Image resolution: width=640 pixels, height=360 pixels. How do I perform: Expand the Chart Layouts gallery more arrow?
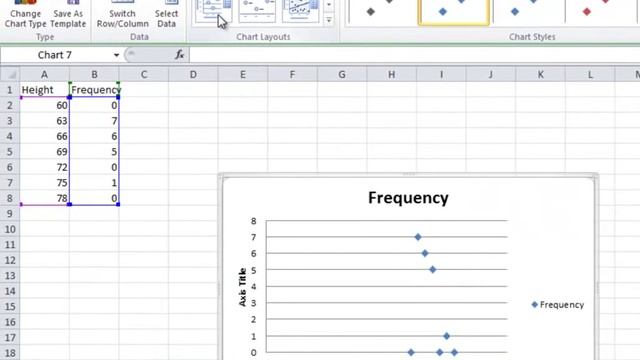[329, 20]
